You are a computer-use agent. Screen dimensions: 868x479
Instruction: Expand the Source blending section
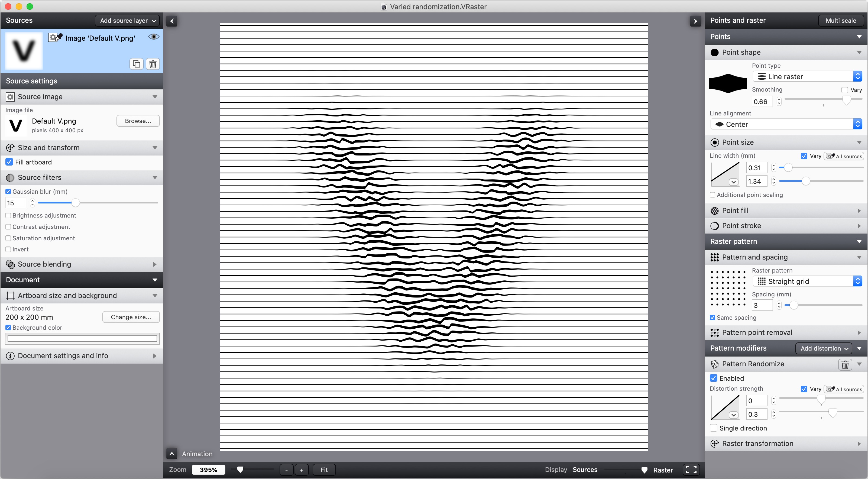point(82,264)
